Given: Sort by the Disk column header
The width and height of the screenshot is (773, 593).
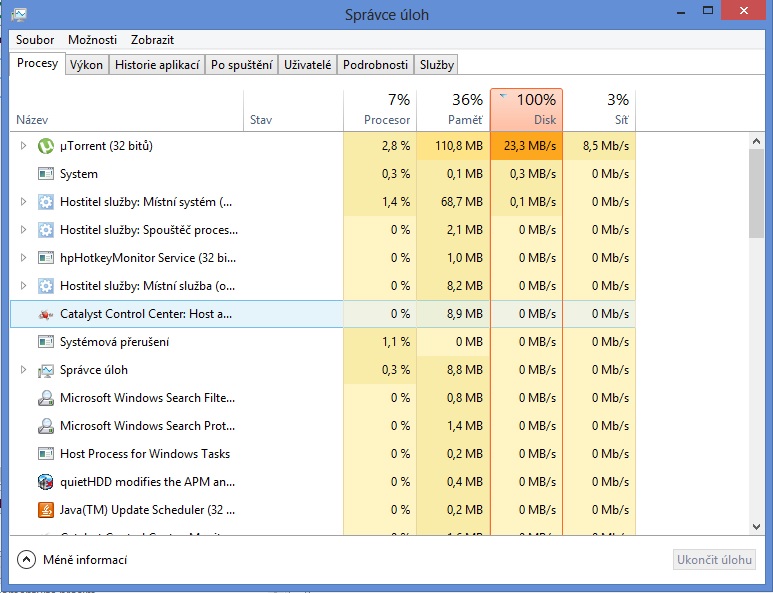Looking at the screenshot, I should click(x=527, y=110).
